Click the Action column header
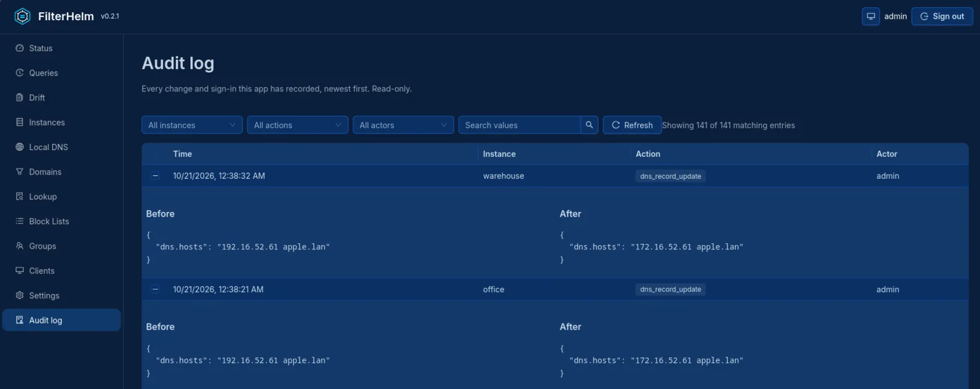This screenshot has height=389, width=980. 648,154
